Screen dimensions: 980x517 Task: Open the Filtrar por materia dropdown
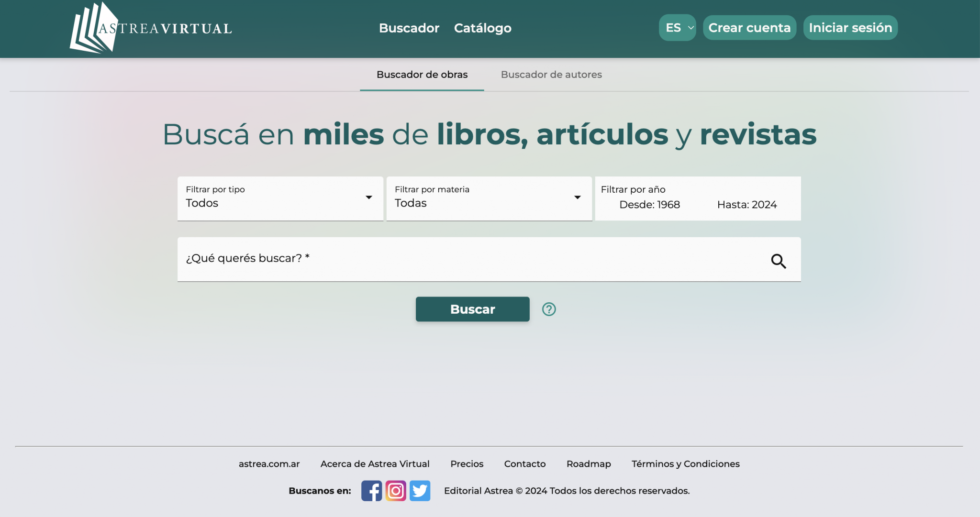[x=489, y=198]
